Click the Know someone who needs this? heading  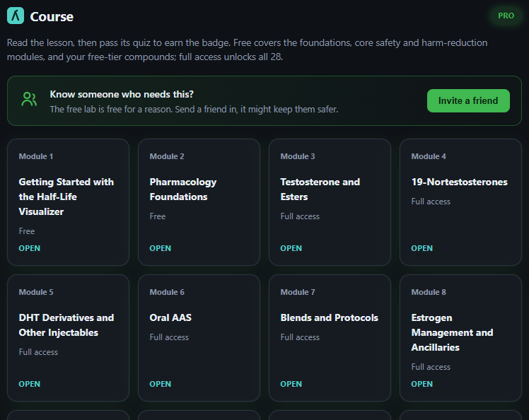point(122,95)
